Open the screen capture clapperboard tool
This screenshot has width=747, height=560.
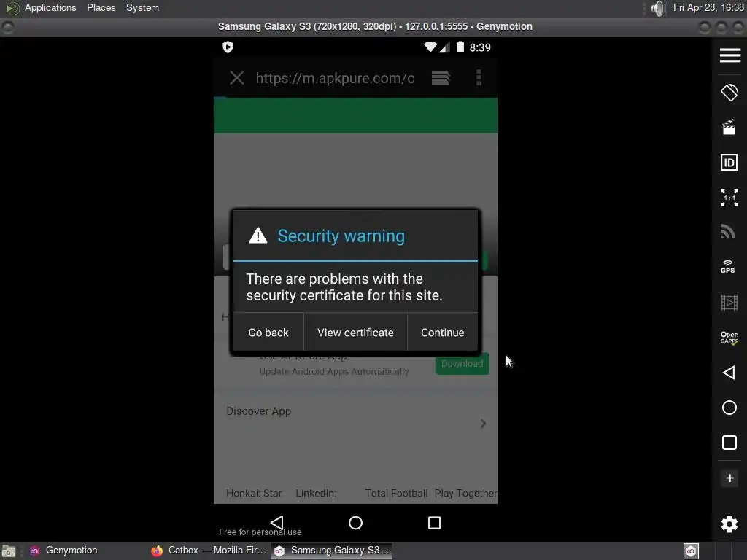[x=729, y=127]
